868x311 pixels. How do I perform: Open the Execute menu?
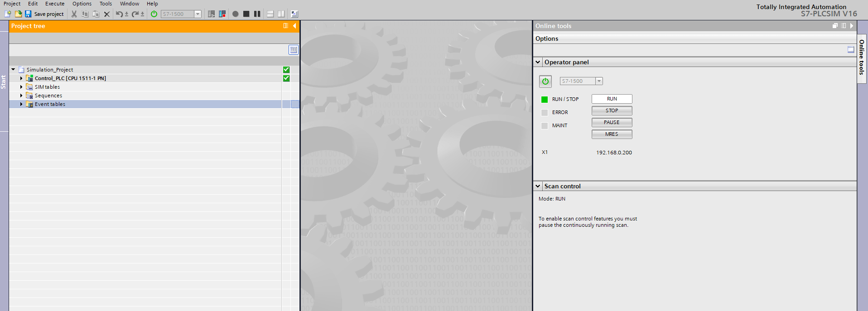pos(55,4)
